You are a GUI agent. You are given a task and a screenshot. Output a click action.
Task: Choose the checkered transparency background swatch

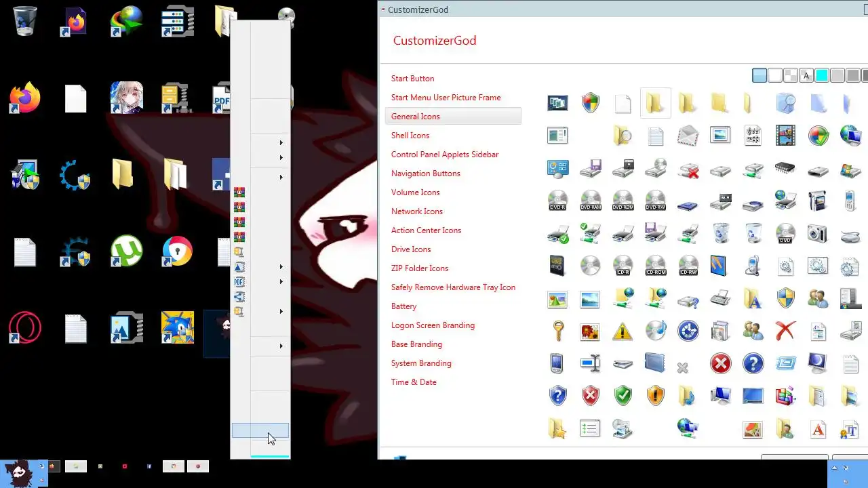point(791,75)
